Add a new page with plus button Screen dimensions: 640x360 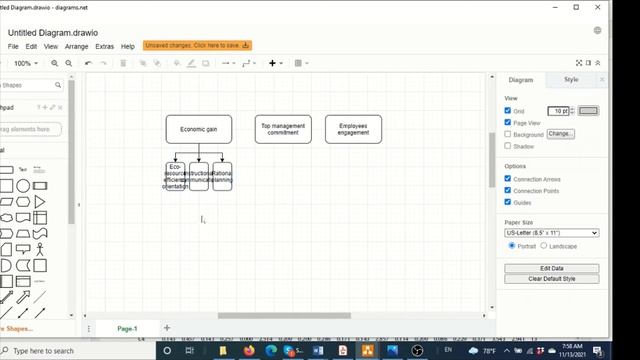pyautogui.click(x=167, y=328)
